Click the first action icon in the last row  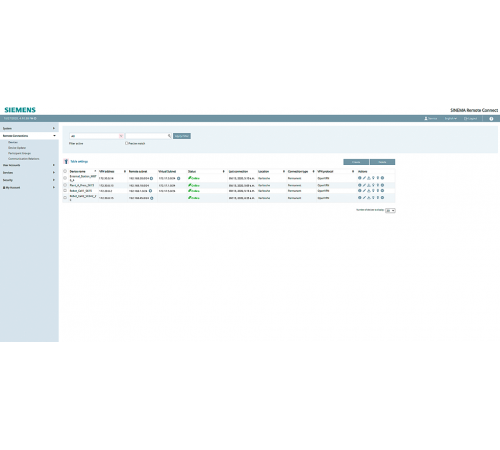360,198
